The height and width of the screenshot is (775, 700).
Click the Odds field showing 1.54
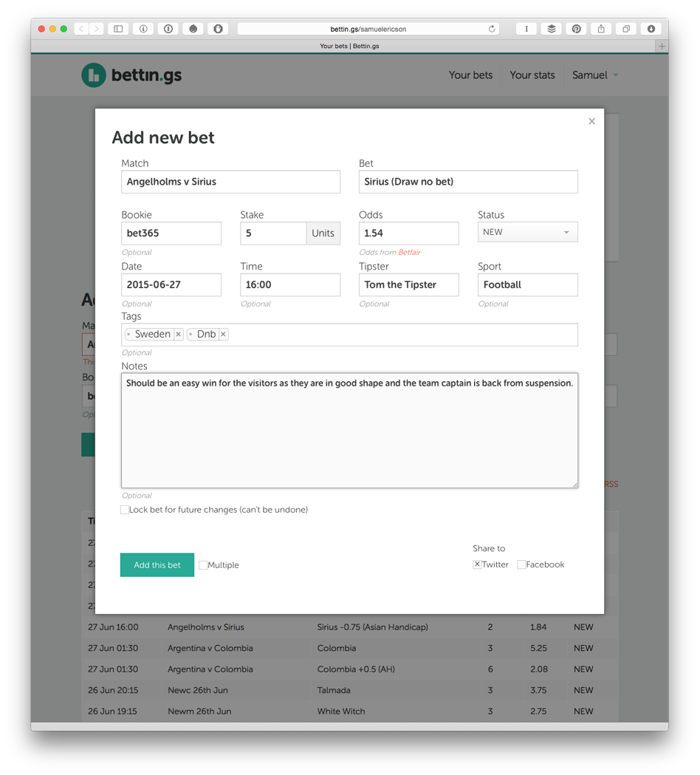click(x=409, y=233)
